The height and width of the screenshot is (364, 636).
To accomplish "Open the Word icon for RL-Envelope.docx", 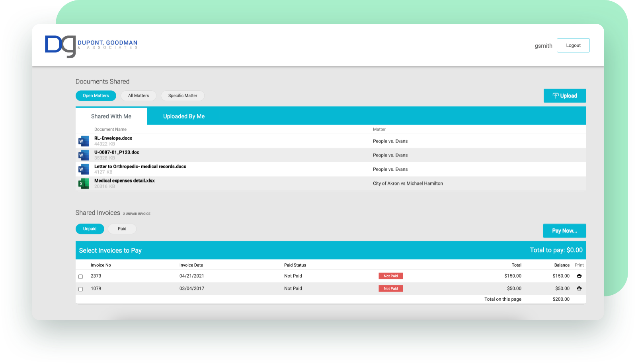I will tap(84, 141).
